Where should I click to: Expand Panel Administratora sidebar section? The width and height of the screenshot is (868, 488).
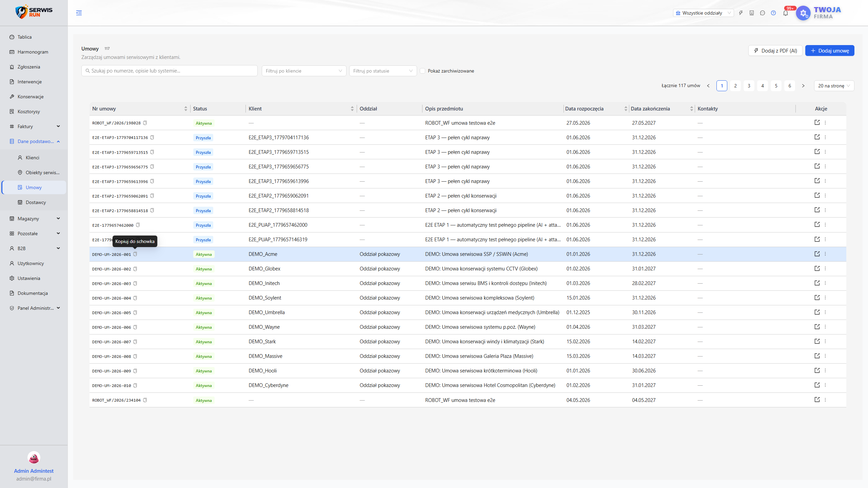click(34, 308)
